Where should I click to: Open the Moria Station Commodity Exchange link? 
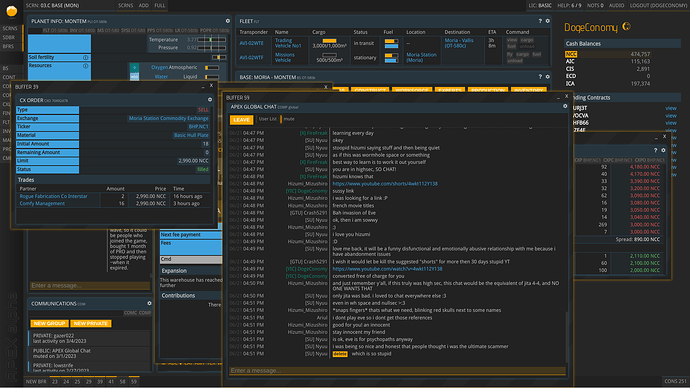tap(169, 118)
